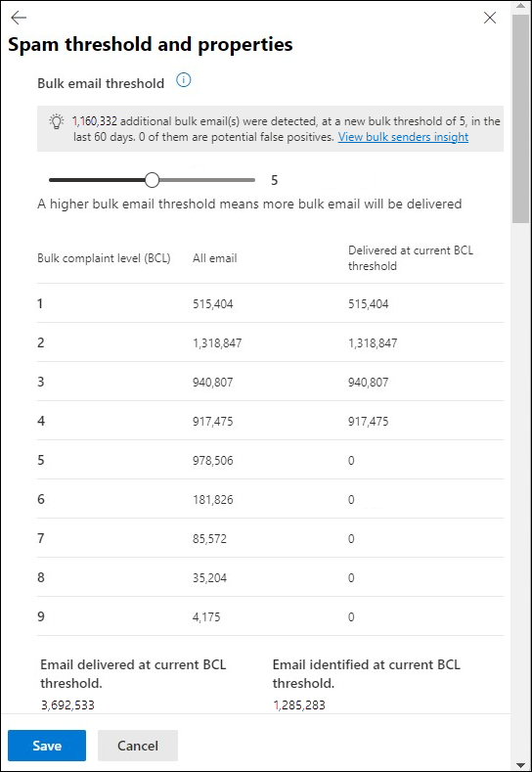Click the back arrow icon
Screen dimensions: 532x772
point(19,18)
